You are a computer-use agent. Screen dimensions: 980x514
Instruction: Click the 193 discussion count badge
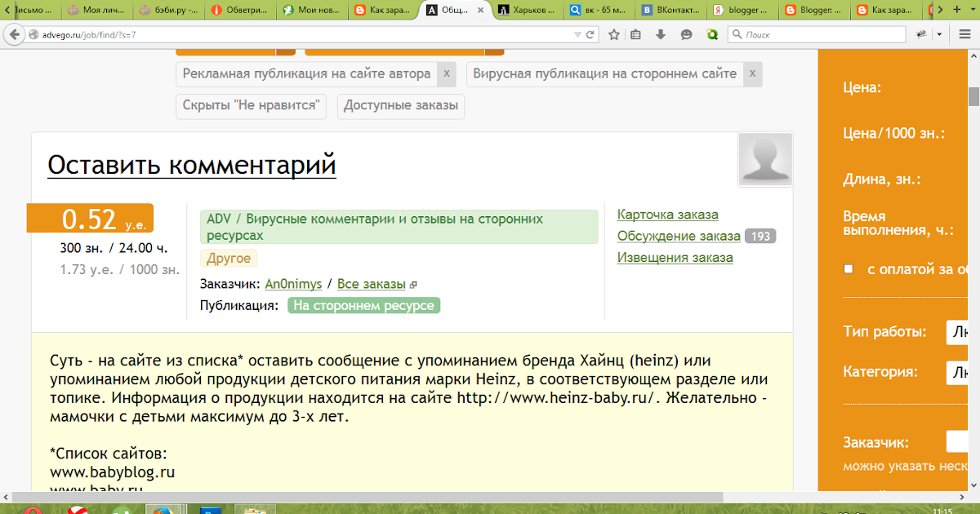[x=760, y=237]
